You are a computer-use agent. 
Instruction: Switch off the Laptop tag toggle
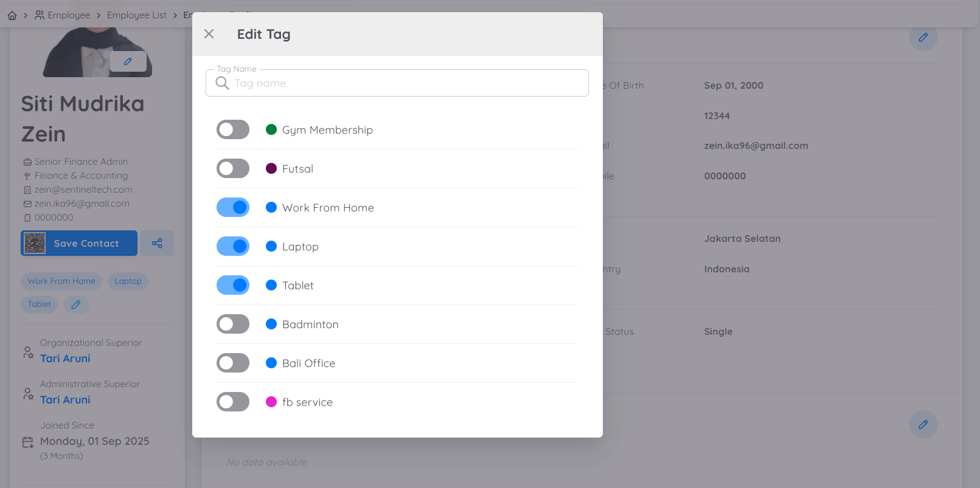click(233, 246)
